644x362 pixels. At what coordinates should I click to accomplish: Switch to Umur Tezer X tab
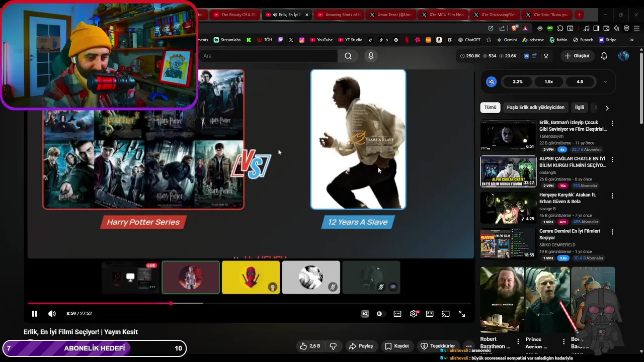(x=391, y=15)
